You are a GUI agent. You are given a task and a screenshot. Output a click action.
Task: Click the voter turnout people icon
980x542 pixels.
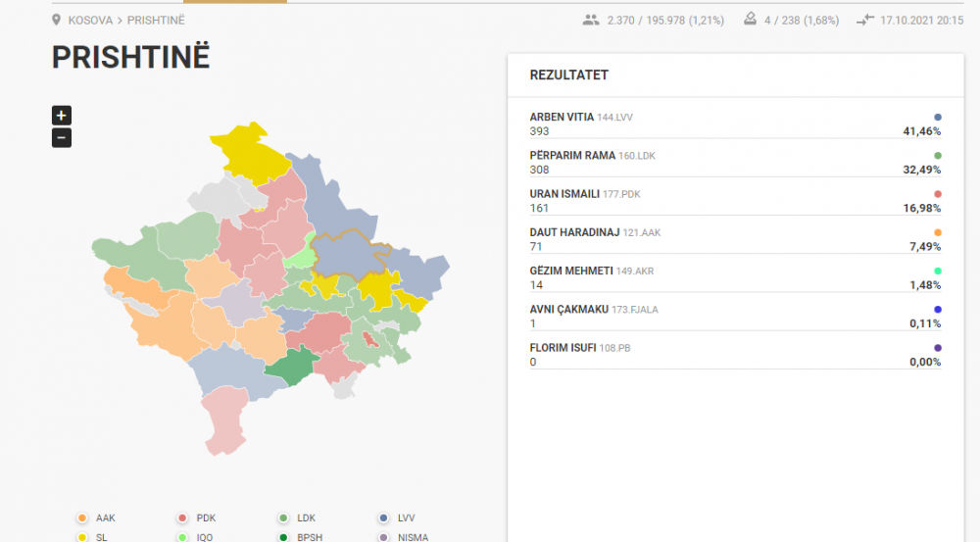pyautogui.click(x=590, y=20)
